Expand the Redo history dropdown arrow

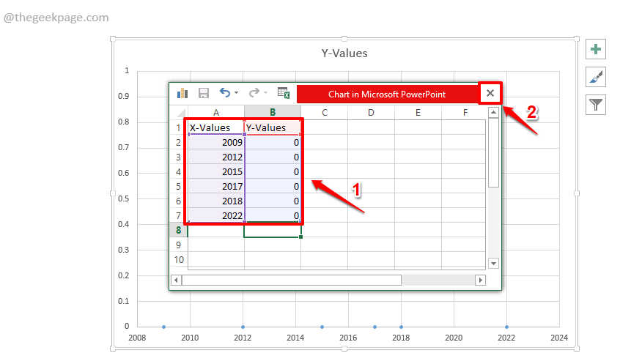click(266, 93)
